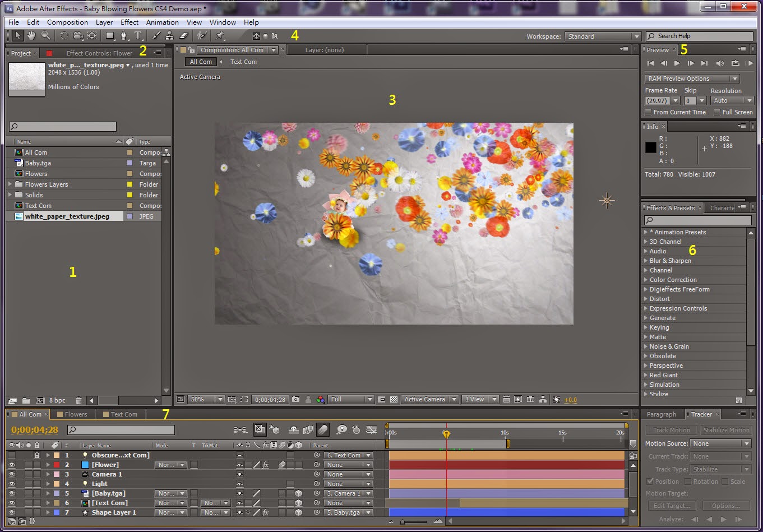763x532 pixels.
Task: Hide the Camera 1 layer eye toggle
Action: click(x=12, y=474)
